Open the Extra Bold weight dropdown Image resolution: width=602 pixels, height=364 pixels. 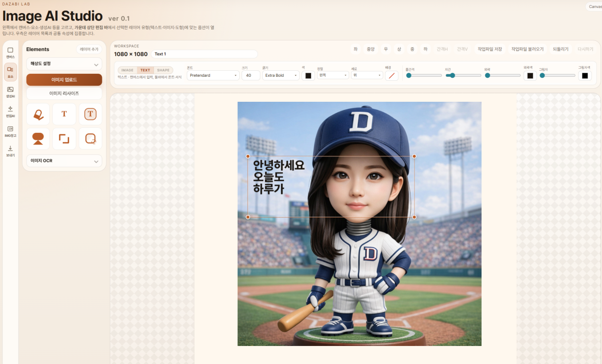tap(280, 76)
